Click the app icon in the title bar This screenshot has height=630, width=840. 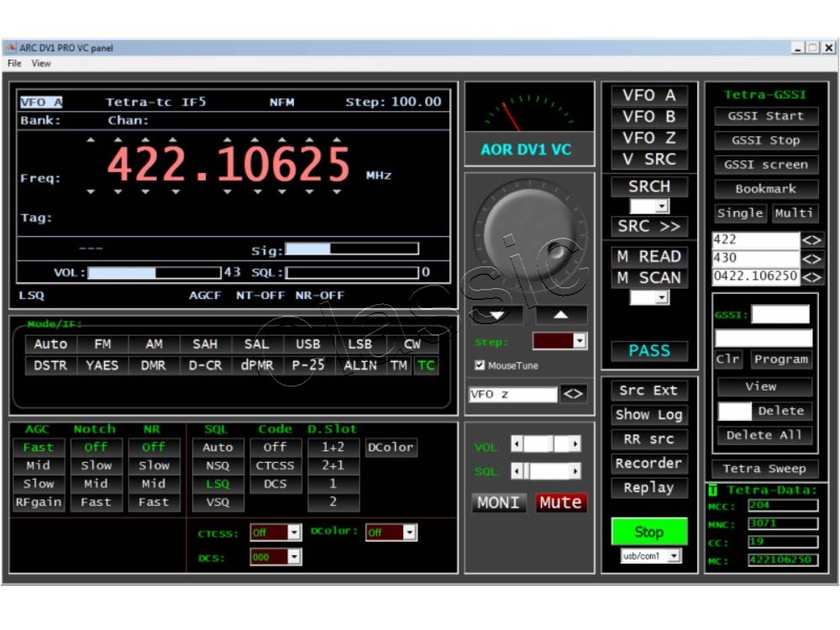click(x=11, y=48)
